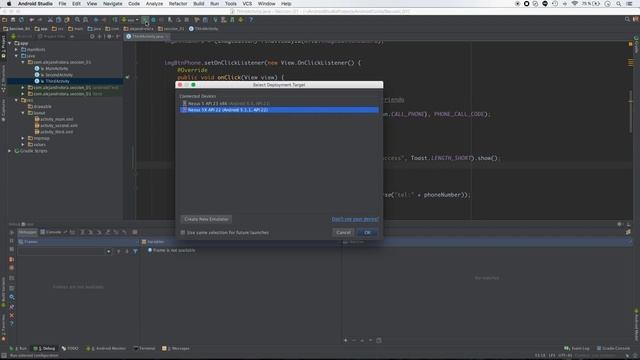Click the Paste toolbar icon

click(x=67, y=20)
